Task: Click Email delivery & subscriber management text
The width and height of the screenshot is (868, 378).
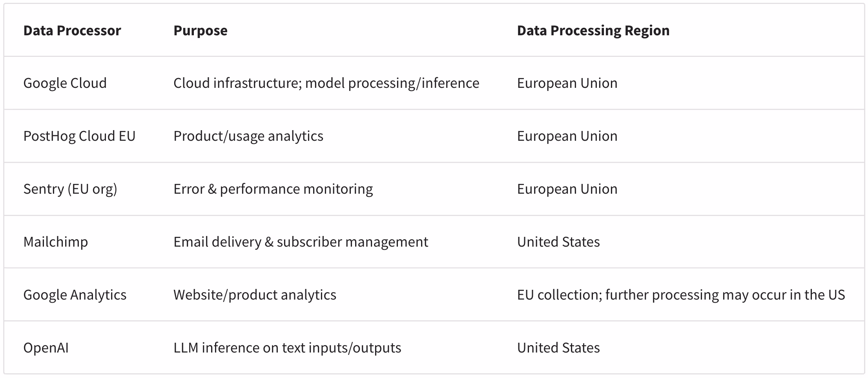Action: (301, 242)
